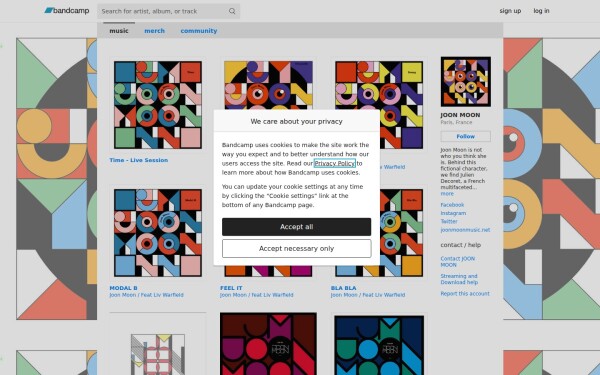
Task: Click the contact / help heading
Action: tap(460, 245)
